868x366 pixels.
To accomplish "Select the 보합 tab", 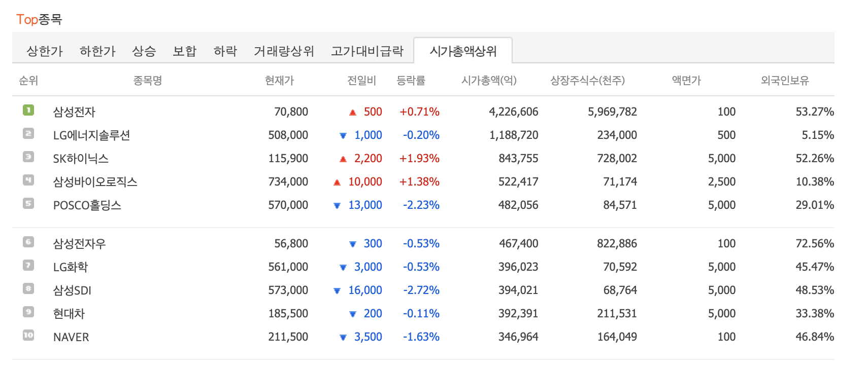I will click(x=185, y=51).
